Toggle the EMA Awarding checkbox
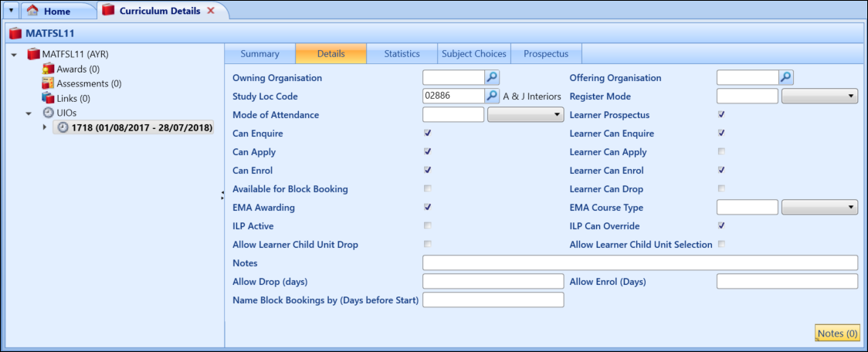The image size is (868, 352). tap(427, 206)
